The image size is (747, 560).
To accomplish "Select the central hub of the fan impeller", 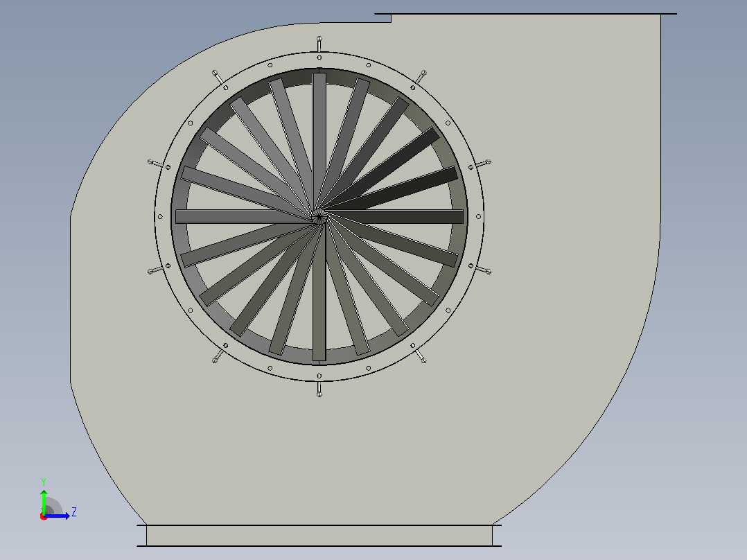I will 319,216.
